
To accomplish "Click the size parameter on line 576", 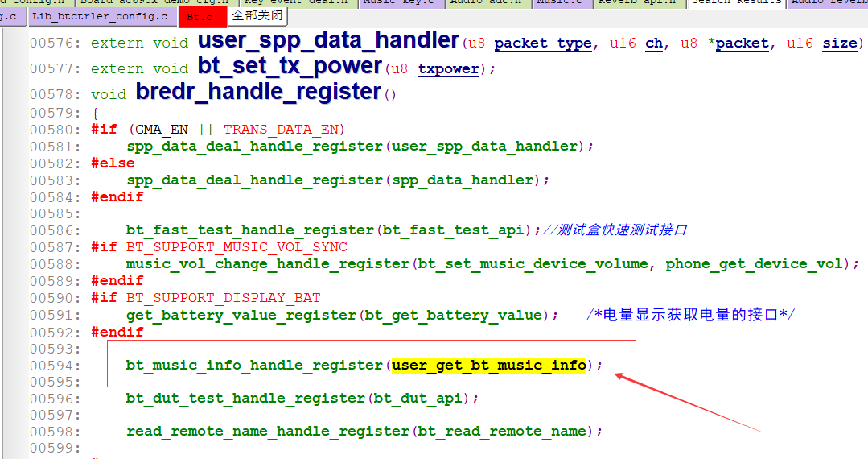I will coord(840,43).
